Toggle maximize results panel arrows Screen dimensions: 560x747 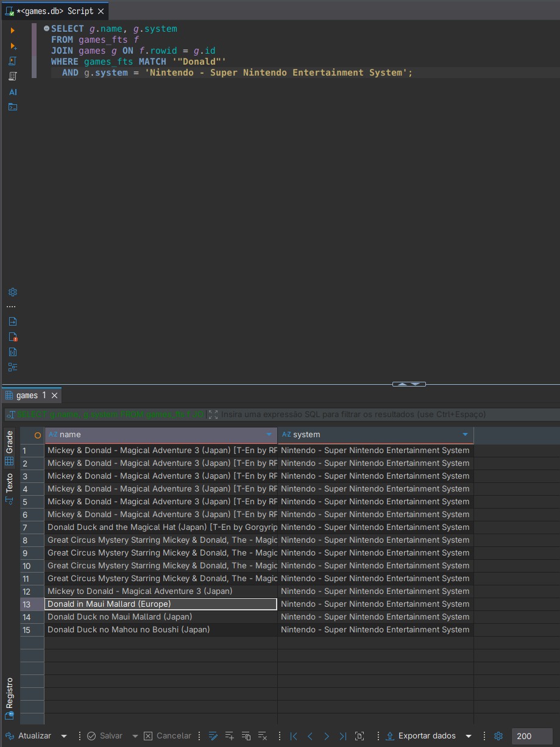pyautogui.click(x=409, y=384)
